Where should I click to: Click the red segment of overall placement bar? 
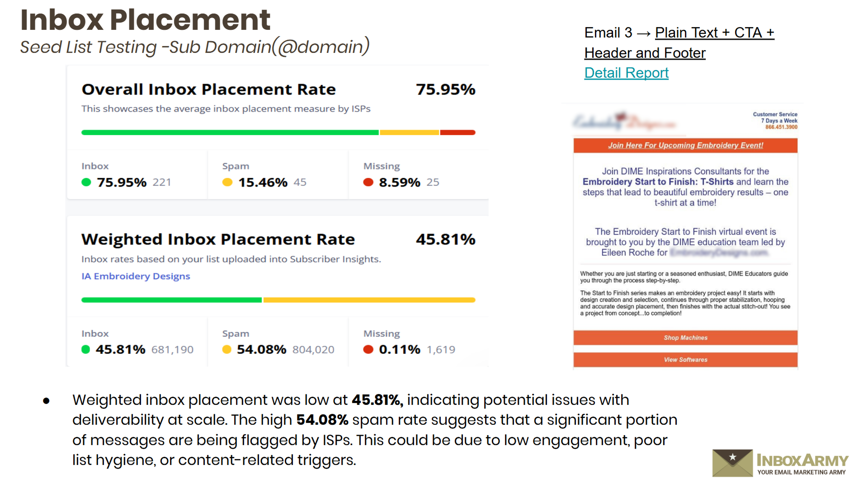458,132
